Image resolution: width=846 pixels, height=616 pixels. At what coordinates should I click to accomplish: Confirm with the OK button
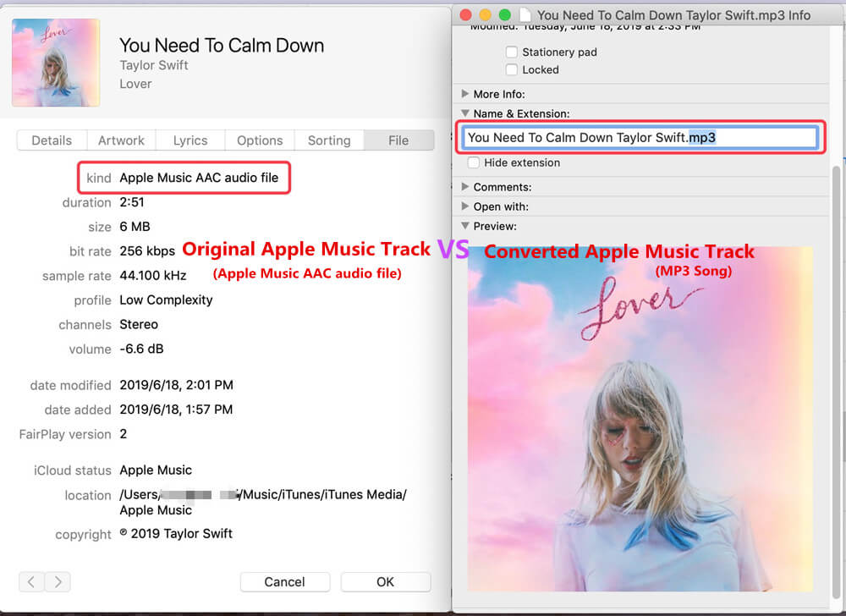click(x=385, y=581)
